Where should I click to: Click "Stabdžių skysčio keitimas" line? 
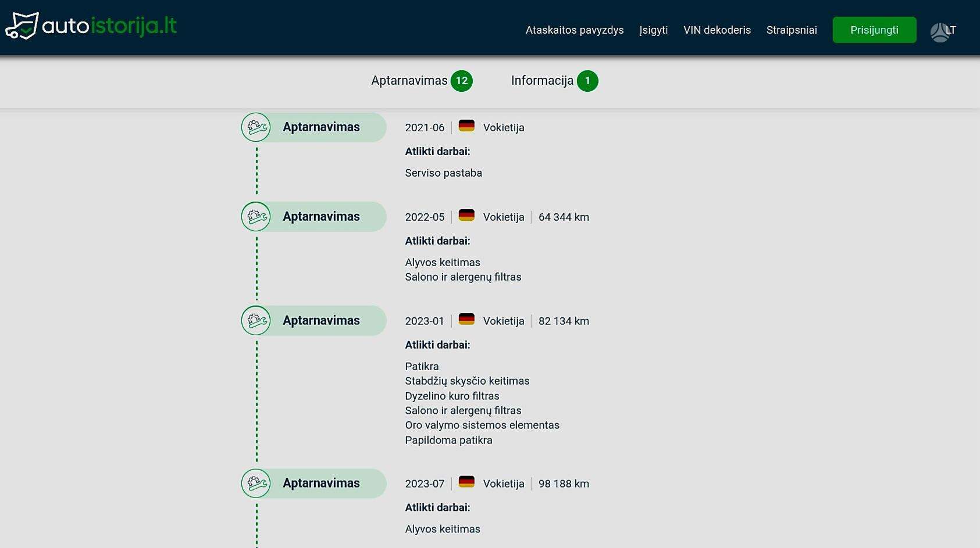point(467,381)
